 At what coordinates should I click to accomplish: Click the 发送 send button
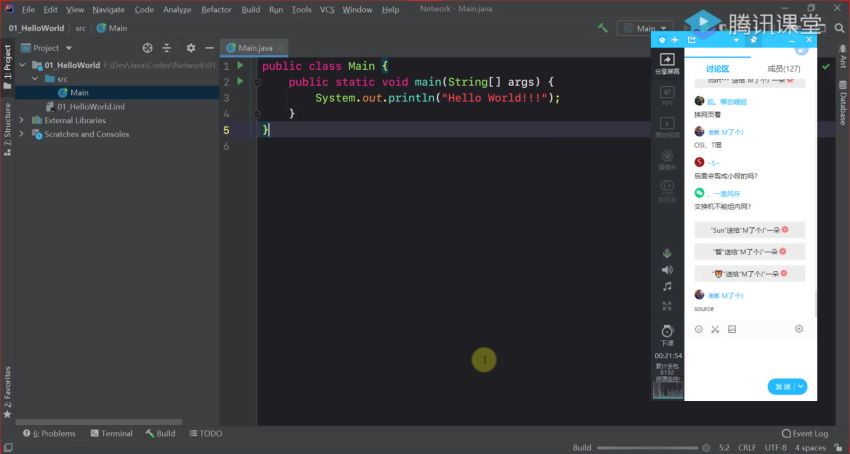[x=782, y=387]
